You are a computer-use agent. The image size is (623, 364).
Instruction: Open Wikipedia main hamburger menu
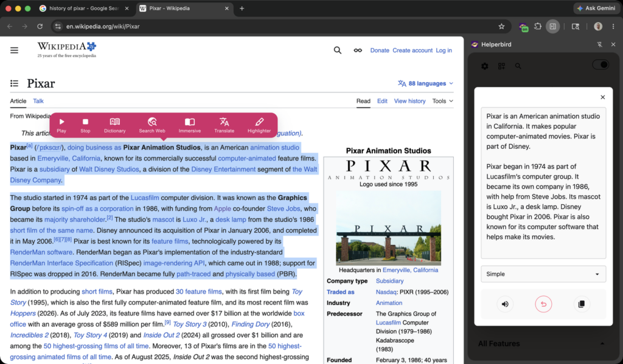15,50
